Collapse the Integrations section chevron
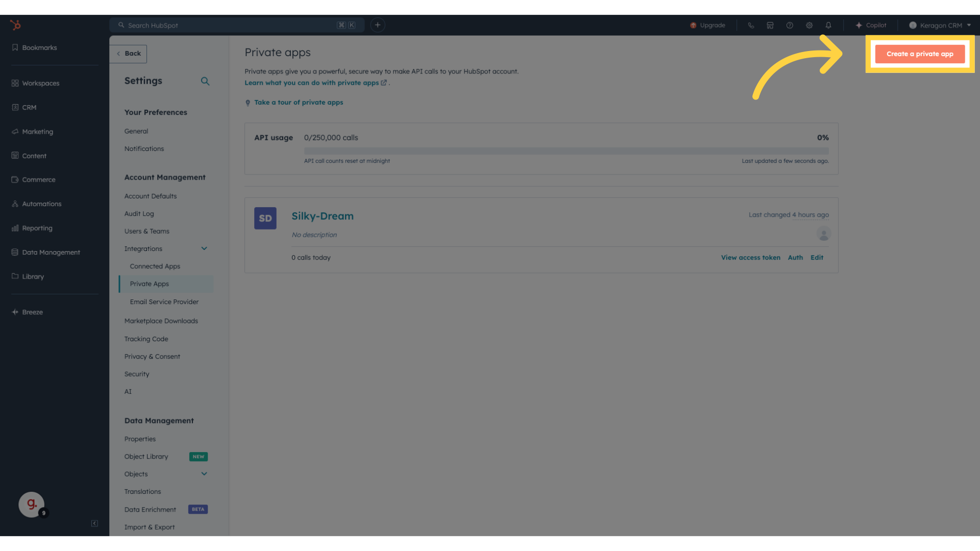Viewport: 980px width, 551px height. 204,248
